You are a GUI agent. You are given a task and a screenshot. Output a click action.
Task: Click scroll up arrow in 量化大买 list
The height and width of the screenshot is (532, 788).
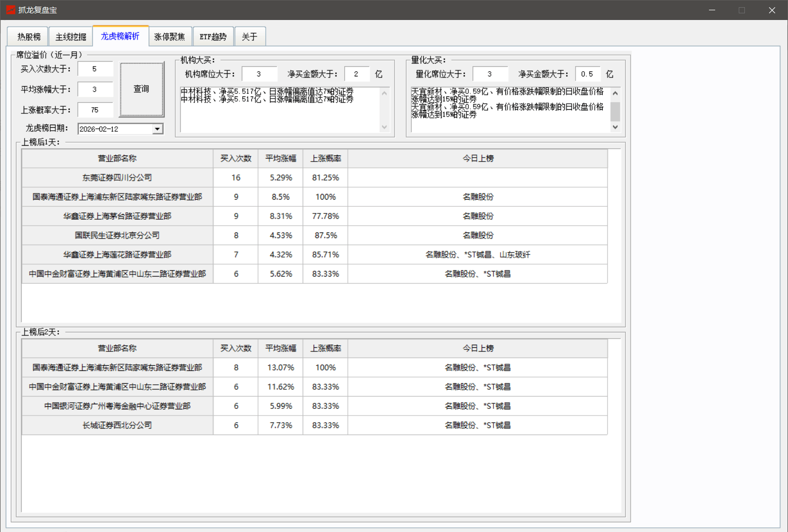[615, 93]
